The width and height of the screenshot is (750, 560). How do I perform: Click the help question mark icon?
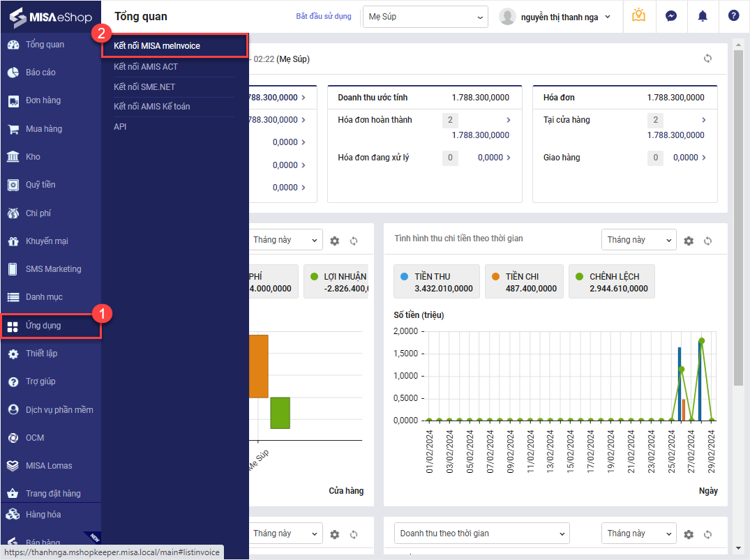733,16
